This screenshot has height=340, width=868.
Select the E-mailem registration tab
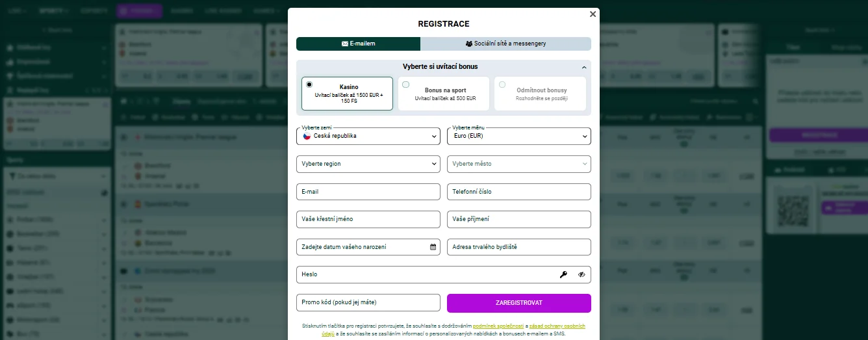(x=358, y=44)
